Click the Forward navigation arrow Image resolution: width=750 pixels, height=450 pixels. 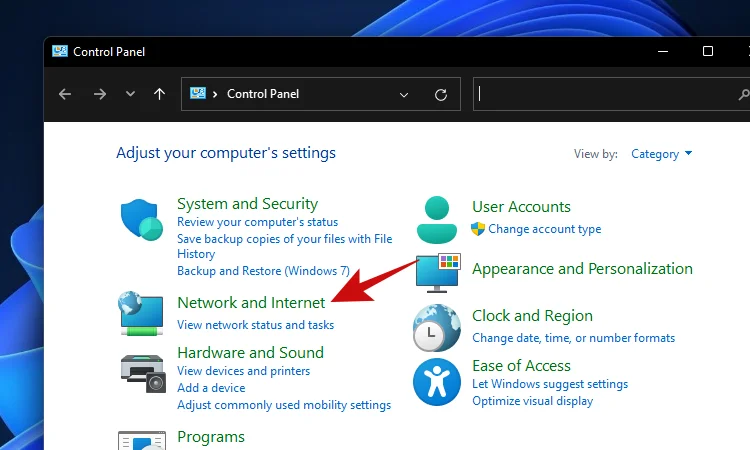click(99, 94)
